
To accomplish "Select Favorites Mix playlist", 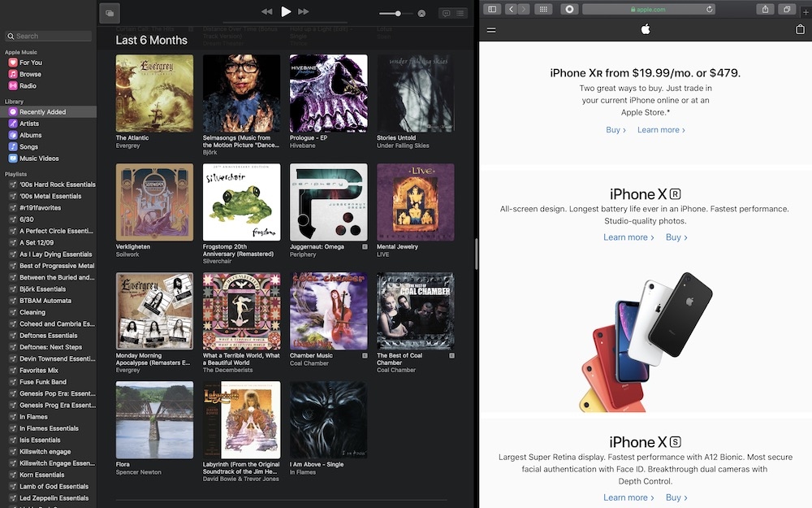I will pyautogui.click(x=48, y=370).
